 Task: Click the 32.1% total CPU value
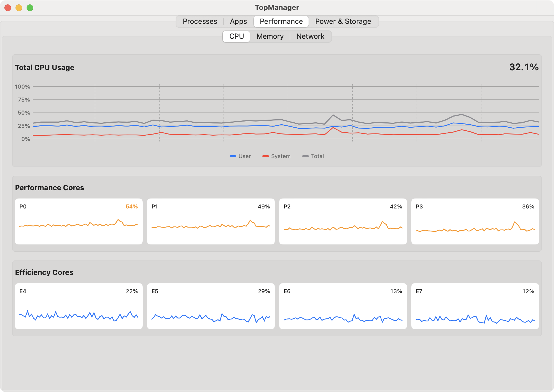tap(524, 67)
